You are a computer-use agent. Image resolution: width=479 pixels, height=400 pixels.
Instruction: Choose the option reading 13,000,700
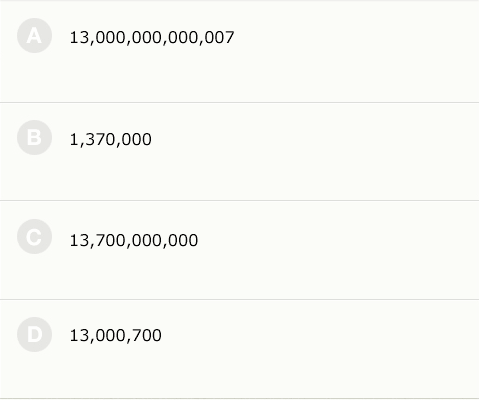[239, 349]
